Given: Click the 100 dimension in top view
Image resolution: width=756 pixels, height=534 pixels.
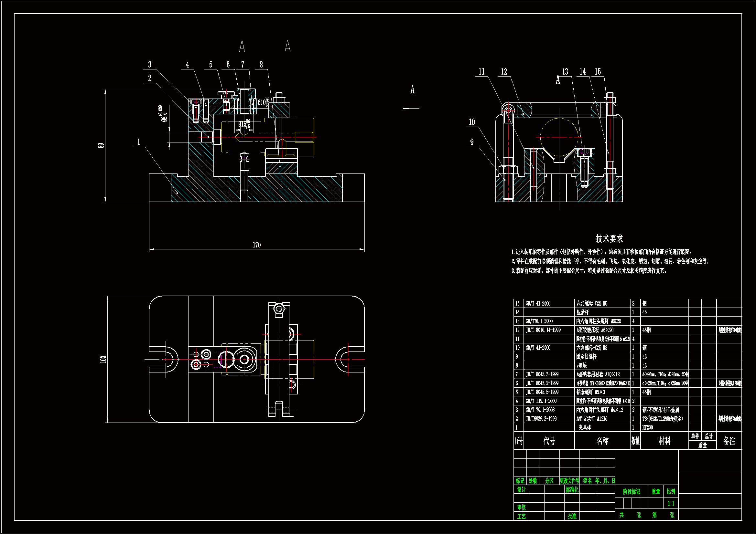Looking at the screenshot, I should pos(103,359).
